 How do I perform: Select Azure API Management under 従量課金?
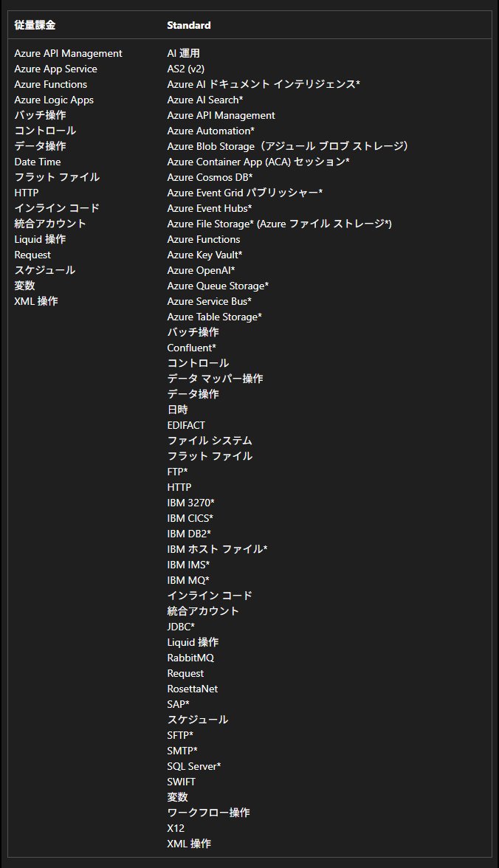[68, 53]
